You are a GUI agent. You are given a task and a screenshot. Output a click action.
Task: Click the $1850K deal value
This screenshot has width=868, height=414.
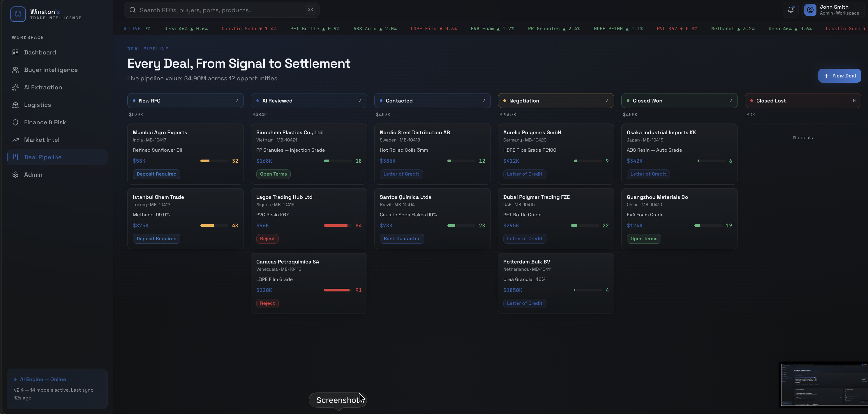(x=513, y=290)
